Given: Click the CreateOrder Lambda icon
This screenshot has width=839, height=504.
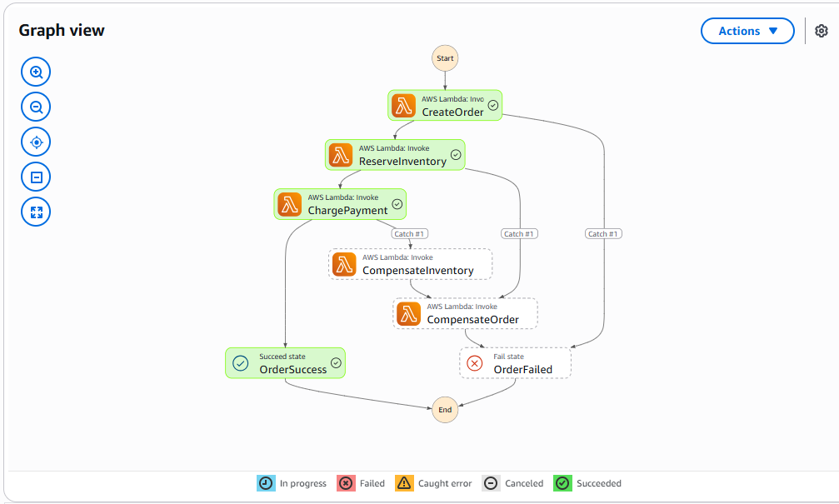Looking at the screenshot, I should point(404,106).
